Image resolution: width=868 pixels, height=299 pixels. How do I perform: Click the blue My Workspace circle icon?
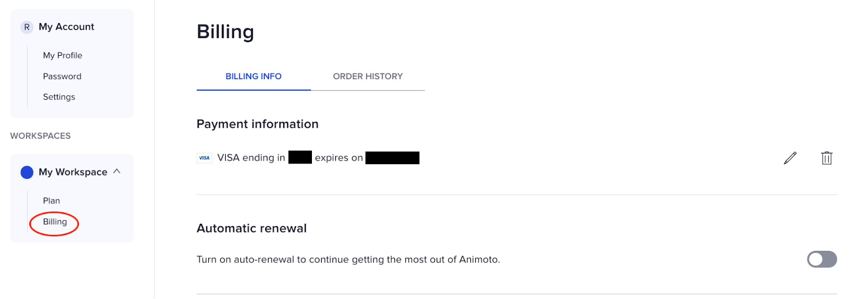27,172
